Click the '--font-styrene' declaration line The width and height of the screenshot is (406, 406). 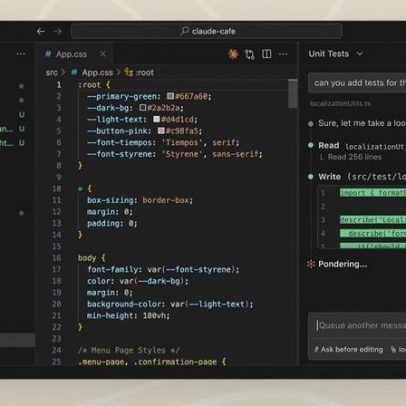[175, 154]
